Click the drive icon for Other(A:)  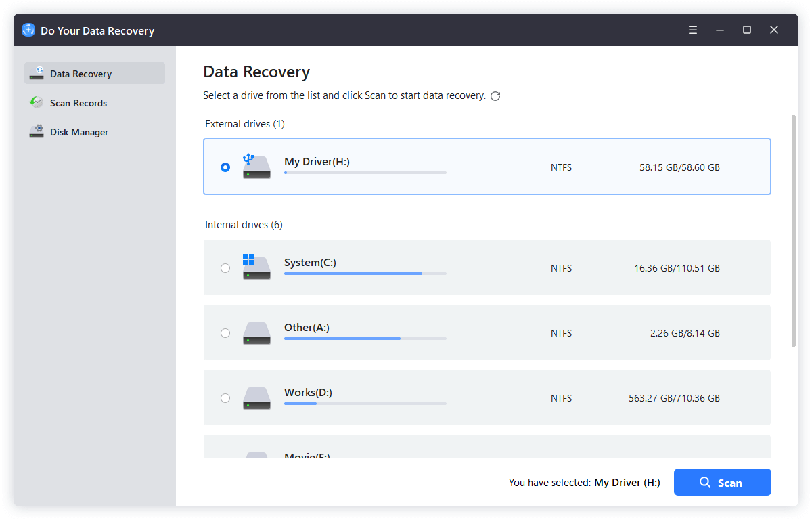tap(256, 333)
